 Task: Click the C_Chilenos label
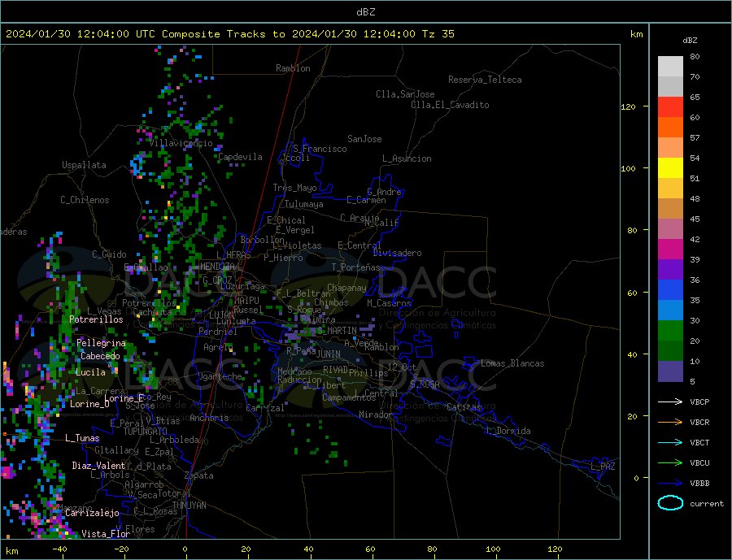85,200
